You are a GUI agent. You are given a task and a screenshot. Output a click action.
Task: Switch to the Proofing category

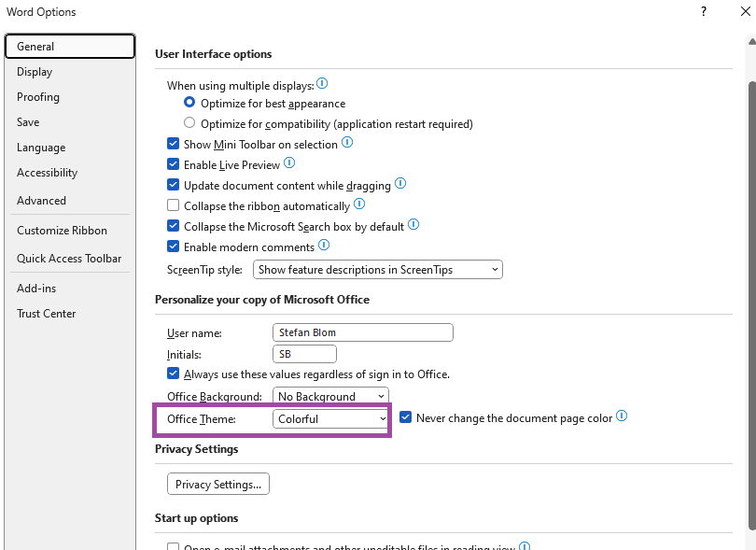click(38, 97)
